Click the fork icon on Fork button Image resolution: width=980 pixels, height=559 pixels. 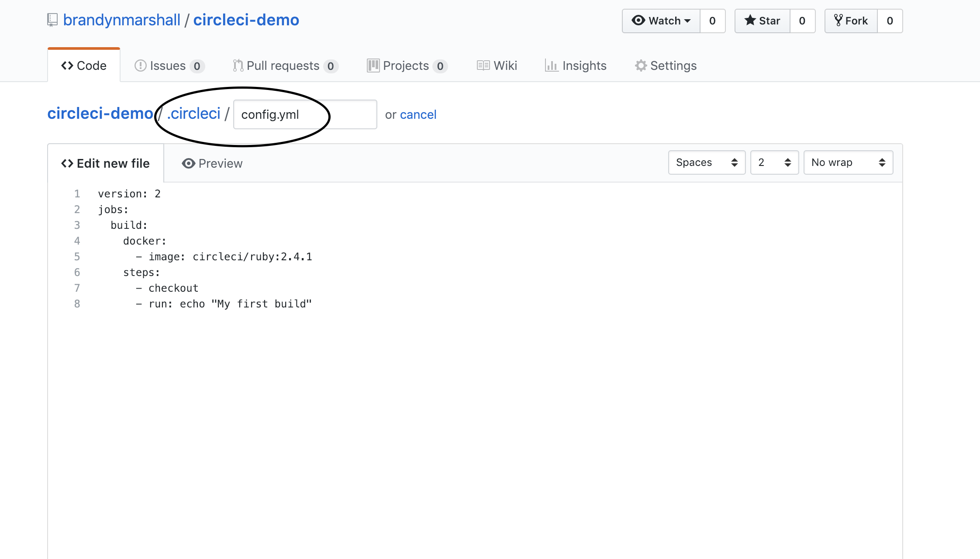(x=839, y=20)
